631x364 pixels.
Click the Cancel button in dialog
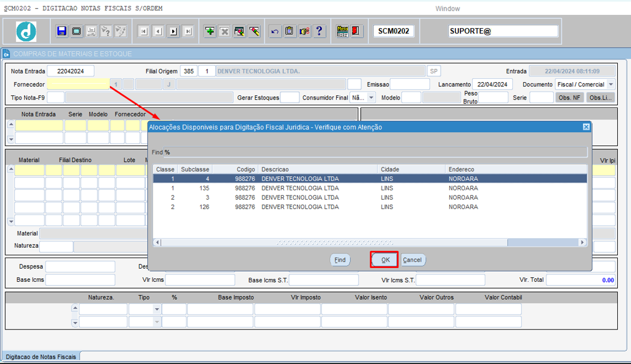coord(412,260)
